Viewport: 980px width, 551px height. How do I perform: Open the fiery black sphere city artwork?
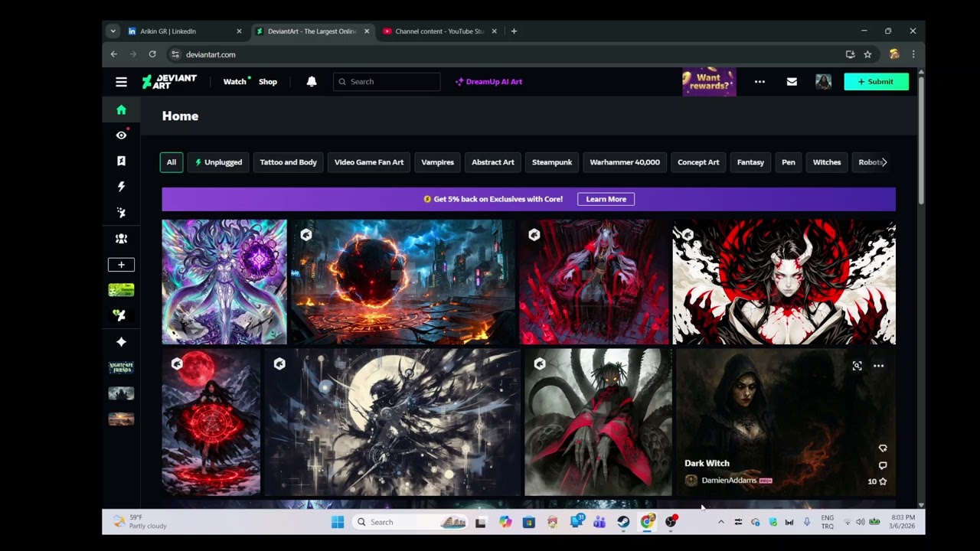403,282
